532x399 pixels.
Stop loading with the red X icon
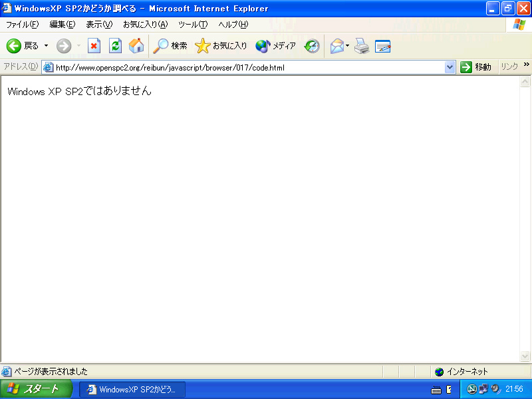(x=94, y=46)
